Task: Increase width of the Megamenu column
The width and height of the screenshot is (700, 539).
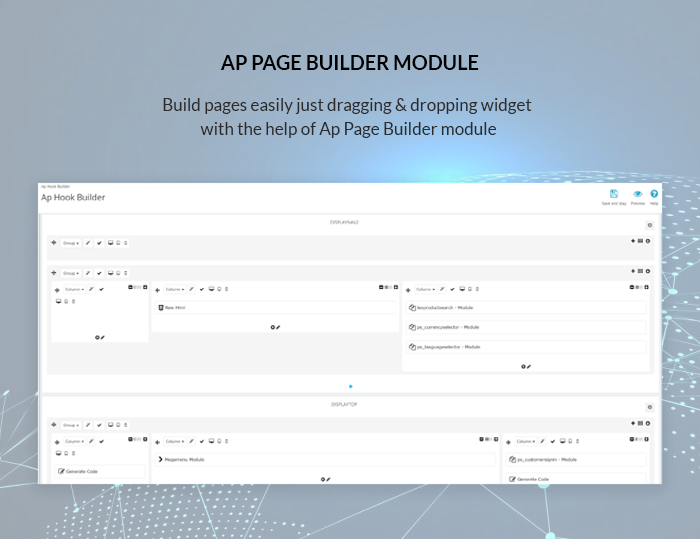Action: coord(496,439)
